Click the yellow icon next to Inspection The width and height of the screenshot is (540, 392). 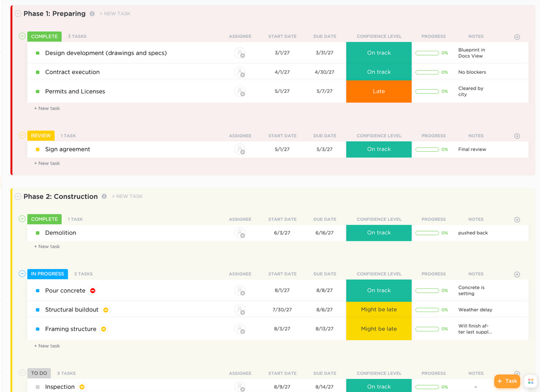[82, 387]
